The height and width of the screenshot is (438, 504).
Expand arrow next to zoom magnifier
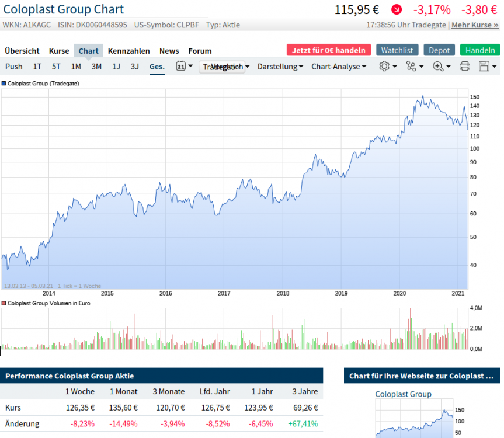coord(449,67)
